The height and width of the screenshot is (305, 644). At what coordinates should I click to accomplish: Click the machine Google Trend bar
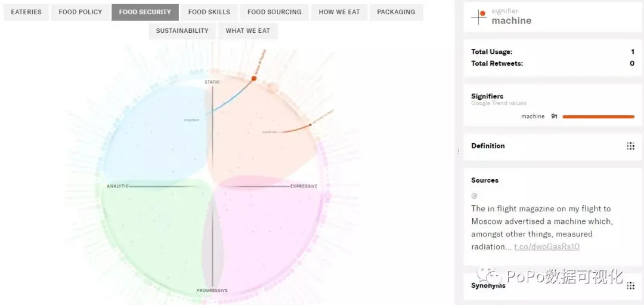pos(598,117)
